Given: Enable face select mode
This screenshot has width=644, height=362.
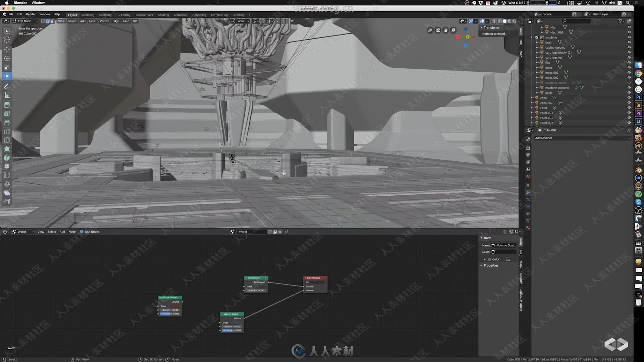Looking at the screenshot, I should [x=52, y=21].
